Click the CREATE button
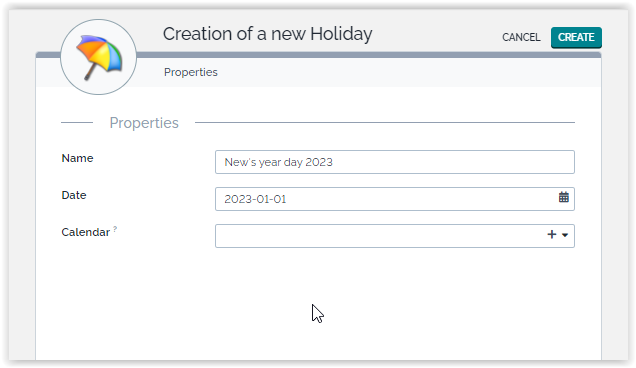636x368 pixels. (576, 37)
